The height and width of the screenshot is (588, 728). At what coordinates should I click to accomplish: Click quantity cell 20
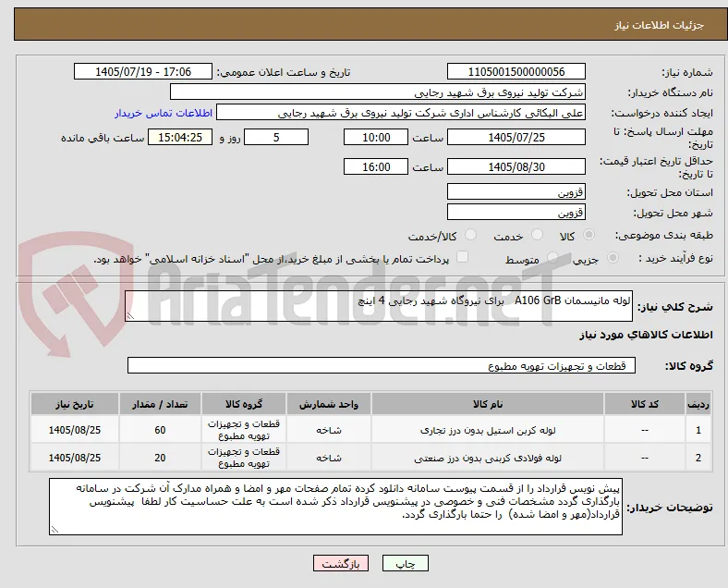pos(160,458)
